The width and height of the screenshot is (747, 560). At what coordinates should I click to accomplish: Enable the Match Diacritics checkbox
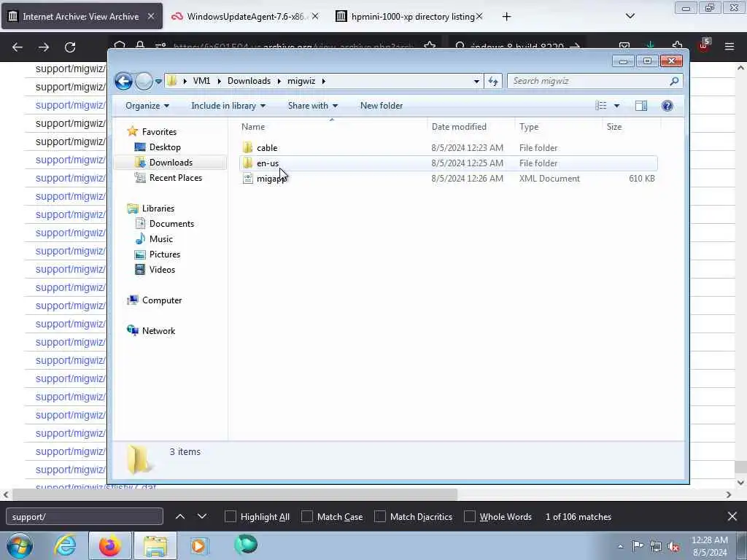(379, 517)
